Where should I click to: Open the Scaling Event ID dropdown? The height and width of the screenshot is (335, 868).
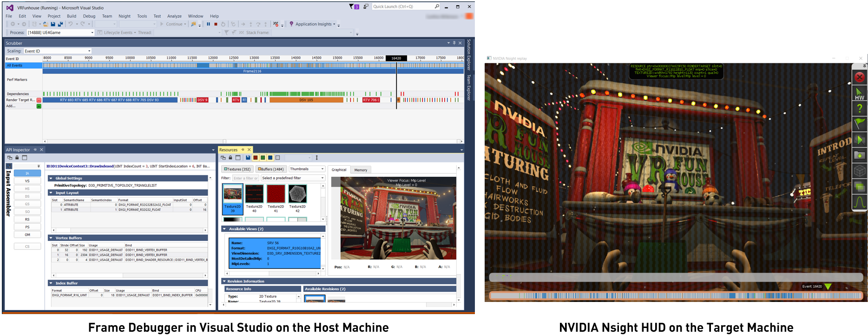[x=57, y=51]
